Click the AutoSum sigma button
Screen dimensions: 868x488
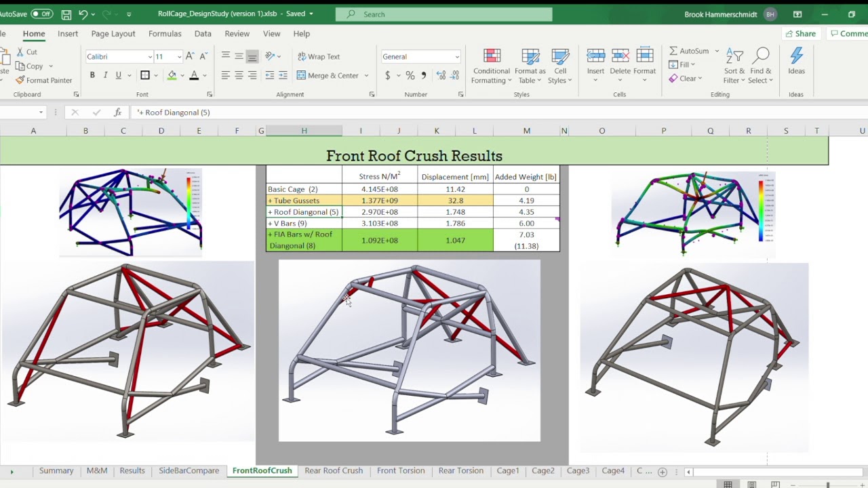point(688,51)
